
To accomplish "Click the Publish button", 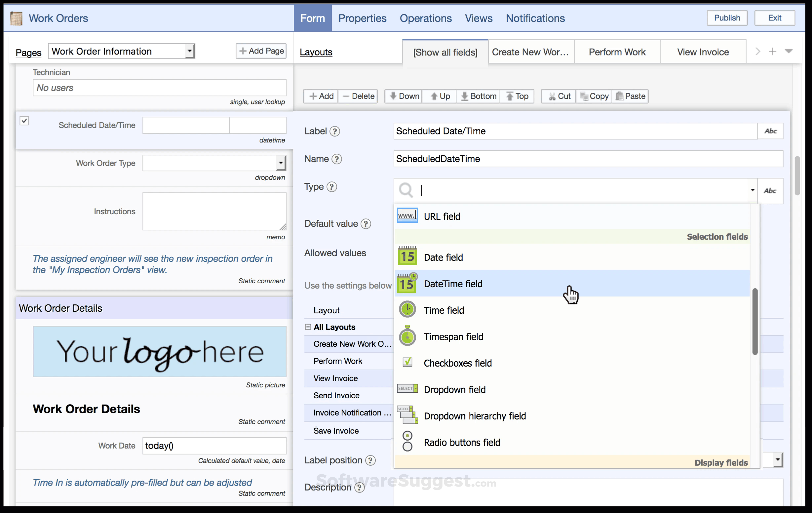I will (x=727, y=18).
